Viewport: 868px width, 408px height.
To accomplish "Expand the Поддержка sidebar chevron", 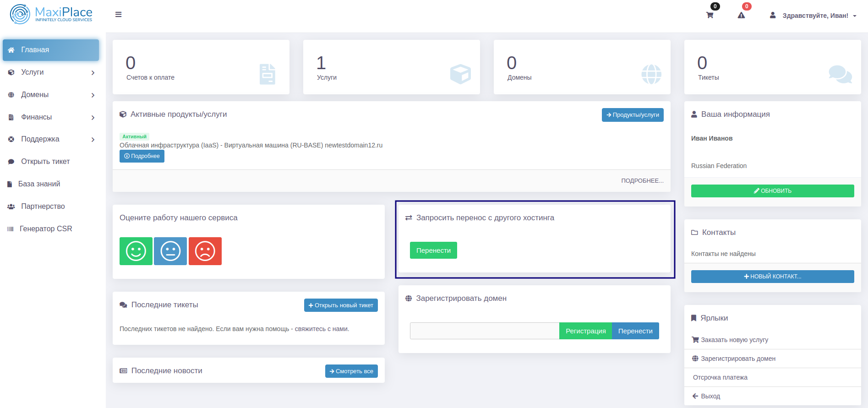I will click(93, 140).
